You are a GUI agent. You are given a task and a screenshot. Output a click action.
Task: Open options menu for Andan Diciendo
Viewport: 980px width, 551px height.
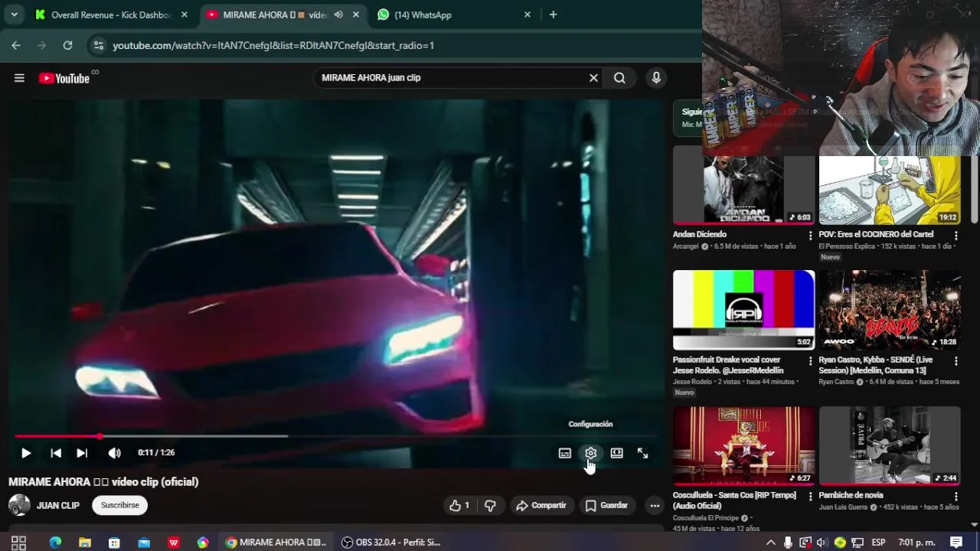point(810,236)
